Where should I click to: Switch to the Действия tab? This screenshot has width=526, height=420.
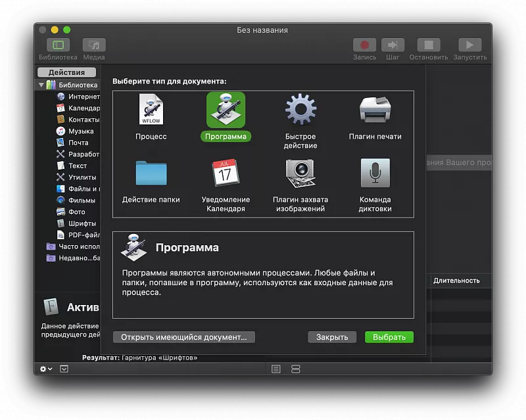pos(66,72)
